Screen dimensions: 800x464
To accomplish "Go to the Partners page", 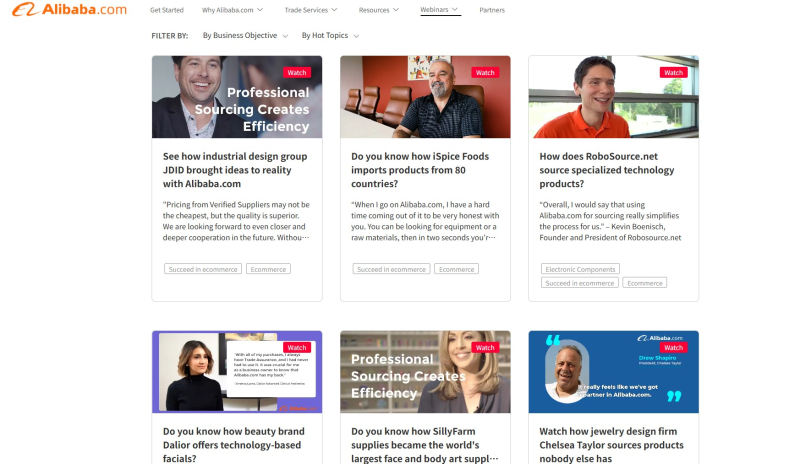I will [x=492, y=10].
